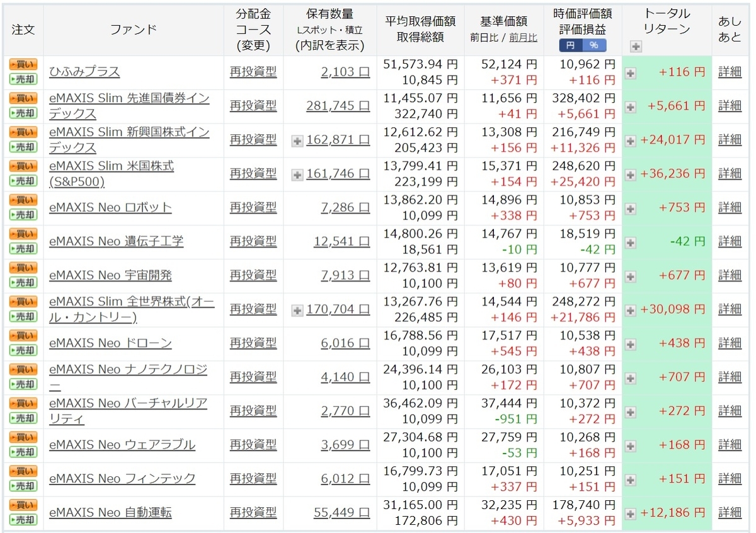Expand quantity breakdown for 170,704口
This screenshot has height=533, width=756.
[x=297, y=311]
